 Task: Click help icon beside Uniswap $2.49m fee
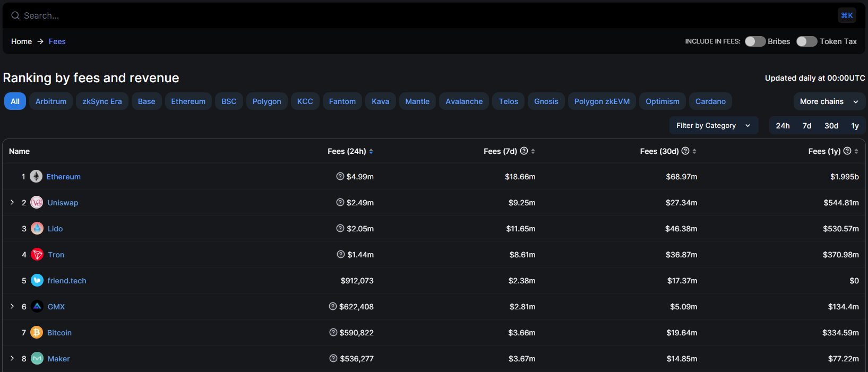(x=340, y=202)
